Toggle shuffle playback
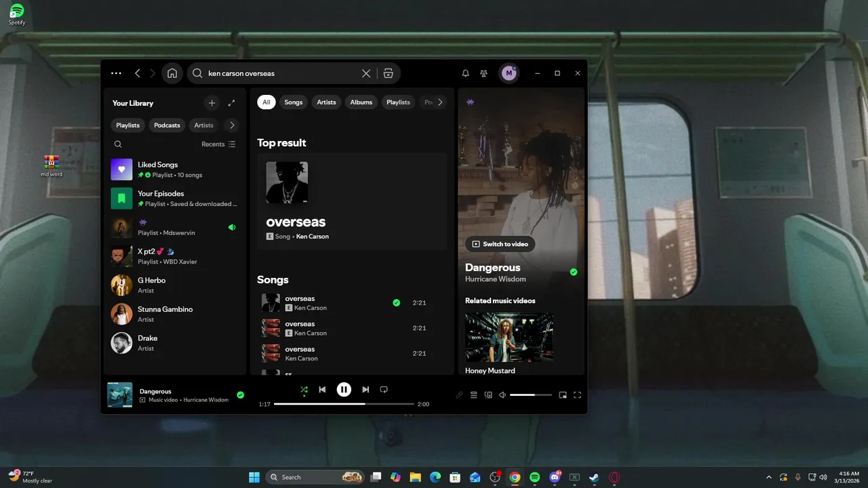 [304, 390]
